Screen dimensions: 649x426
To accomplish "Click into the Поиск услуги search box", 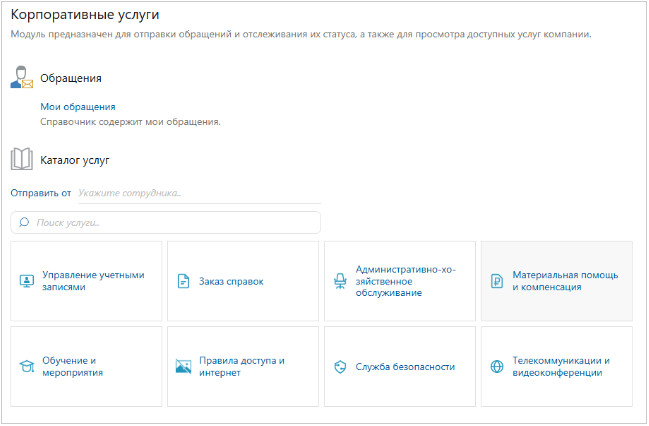I will click(x=170, y=222).
